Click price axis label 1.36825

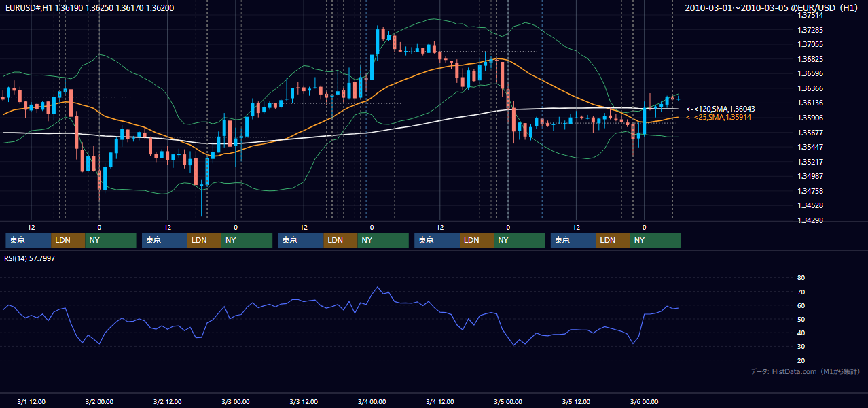coord(810,60)
